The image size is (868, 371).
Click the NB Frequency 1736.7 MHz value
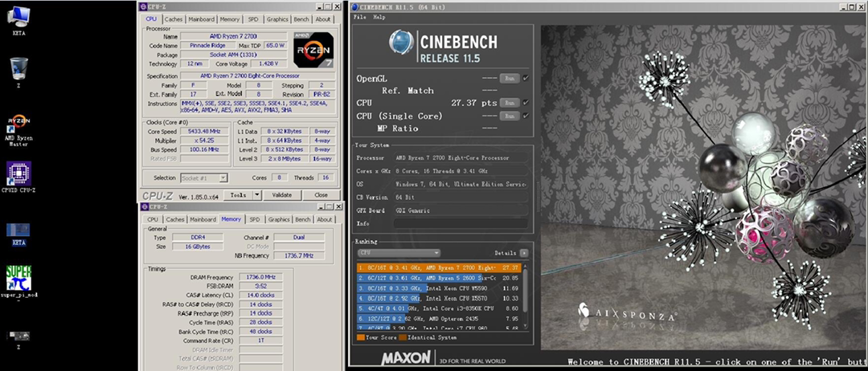pyautogui.click(x=299, y=256)
